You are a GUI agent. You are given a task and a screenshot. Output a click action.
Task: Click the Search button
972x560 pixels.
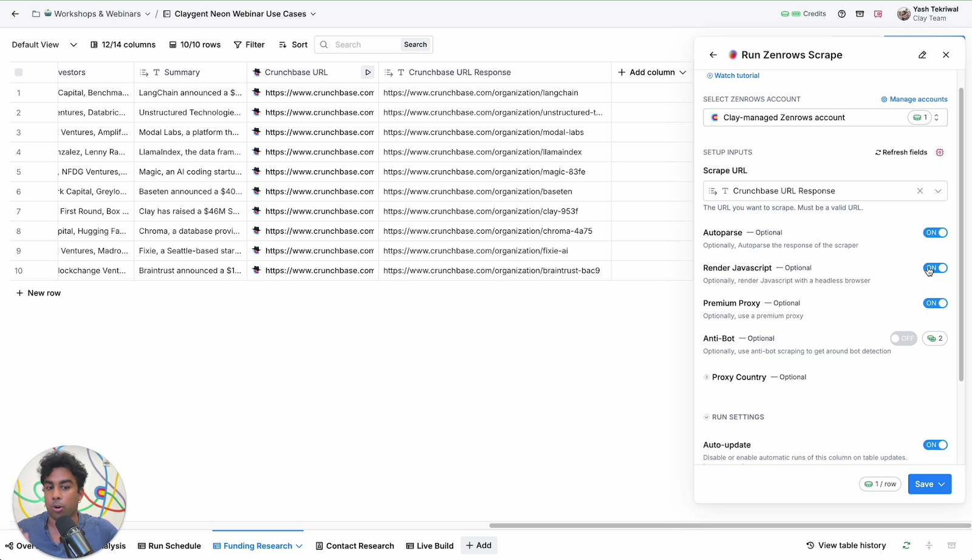click(x=416, y=44)
